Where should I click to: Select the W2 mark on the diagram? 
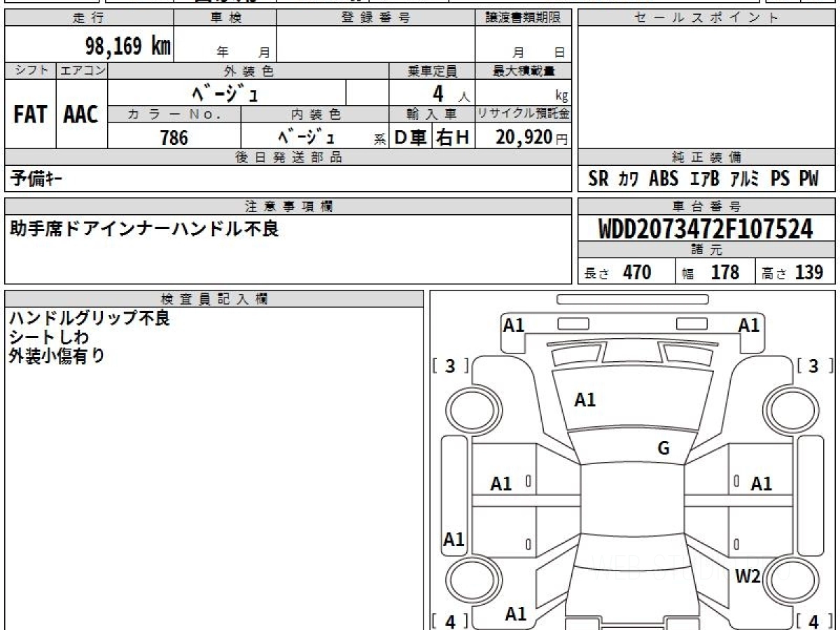click(x=748, y=577)
